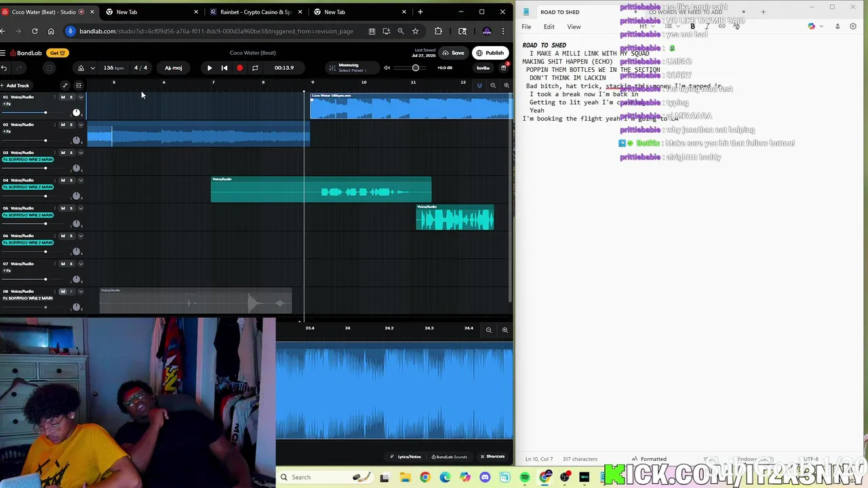Toggle the metronome icon
This screenshot has height=488, width=868.
(81, 68)
